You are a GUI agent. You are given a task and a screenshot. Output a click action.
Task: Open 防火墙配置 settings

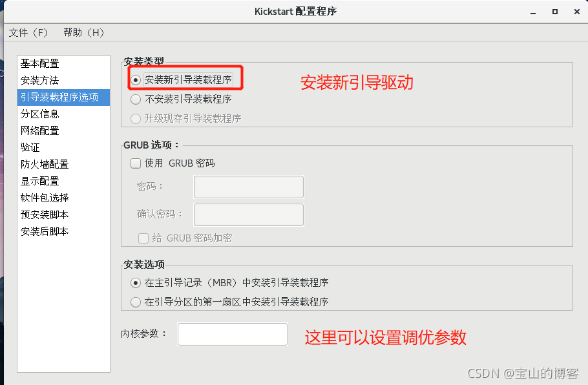(x=44, y=164)
